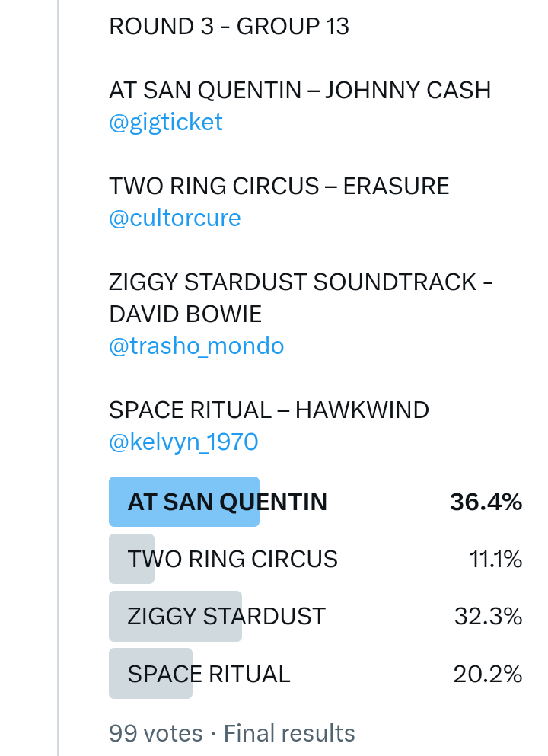Click the 99 votes count
Screen dimensions: 548x756
156,733
